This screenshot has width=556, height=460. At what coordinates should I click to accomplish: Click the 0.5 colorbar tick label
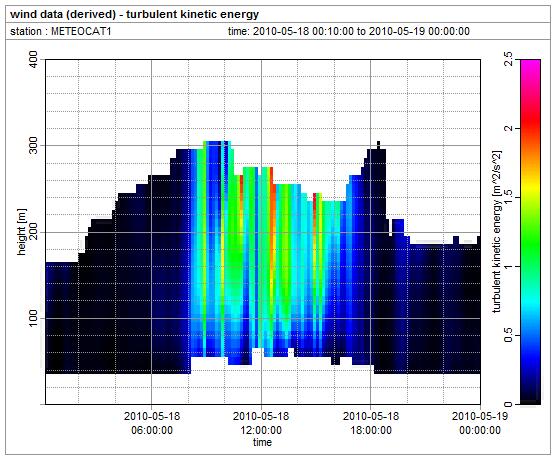pyautogui.click(x=508, y=335)
